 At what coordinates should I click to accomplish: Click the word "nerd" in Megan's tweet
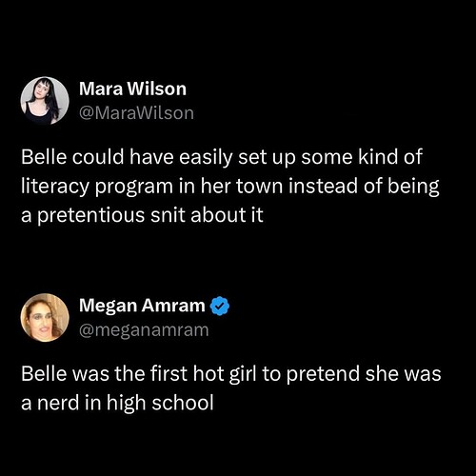click(58, 403)
